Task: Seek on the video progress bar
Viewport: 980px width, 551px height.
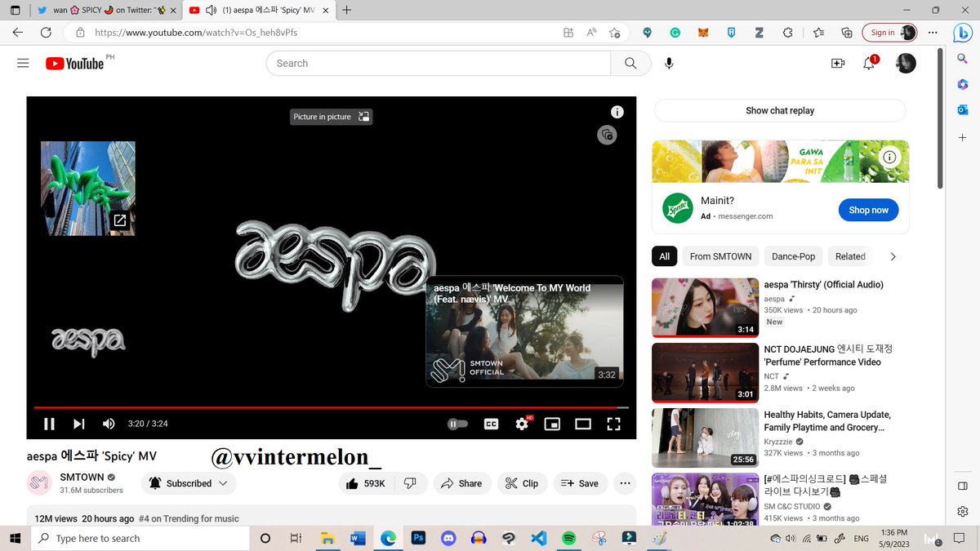Action: click(x=331, y=407)
